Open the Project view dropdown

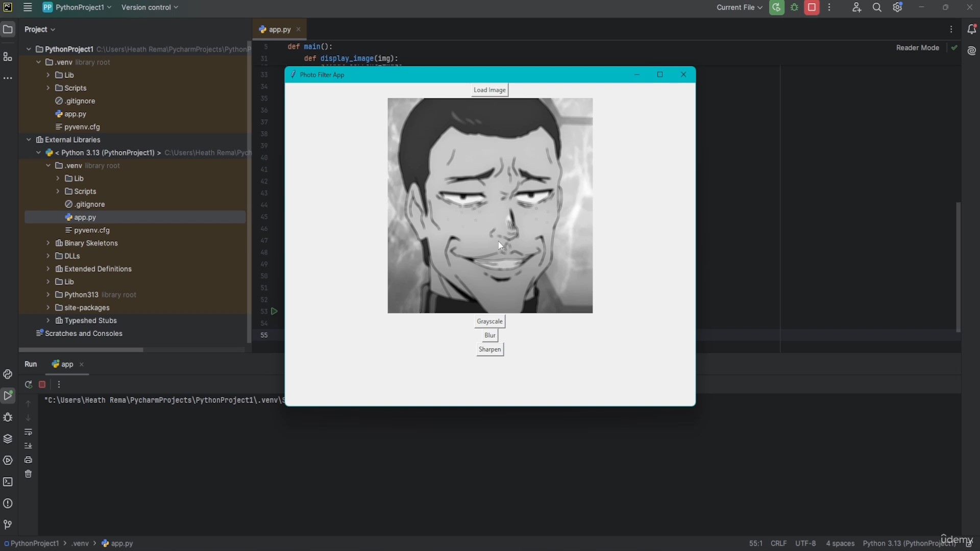(x=40, y=29)
